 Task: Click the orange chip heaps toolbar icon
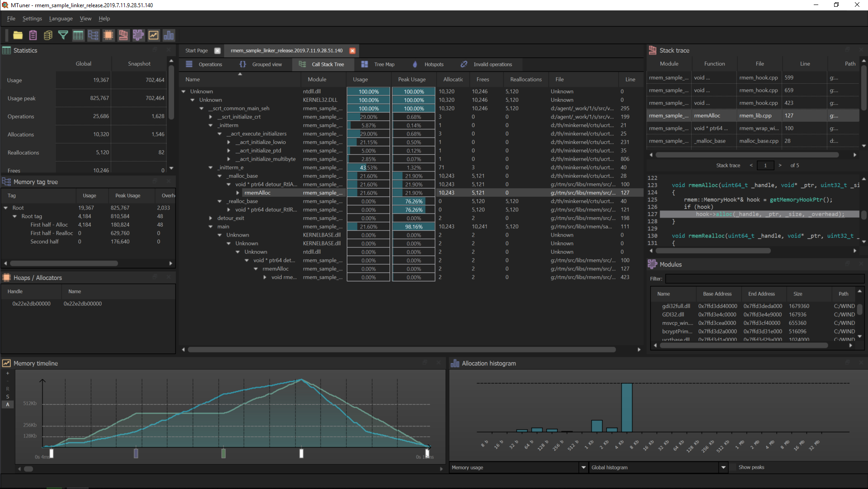[x=108, y=35]
